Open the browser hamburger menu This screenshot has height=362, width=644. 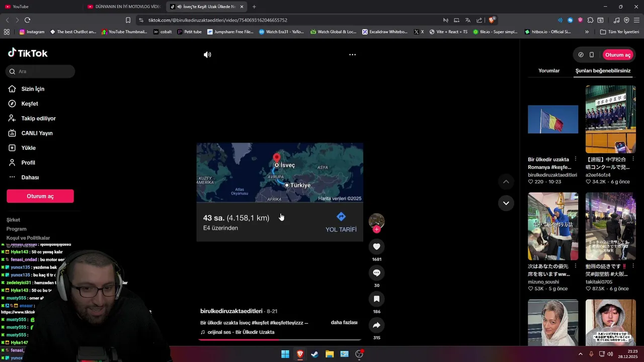[637, 20]
